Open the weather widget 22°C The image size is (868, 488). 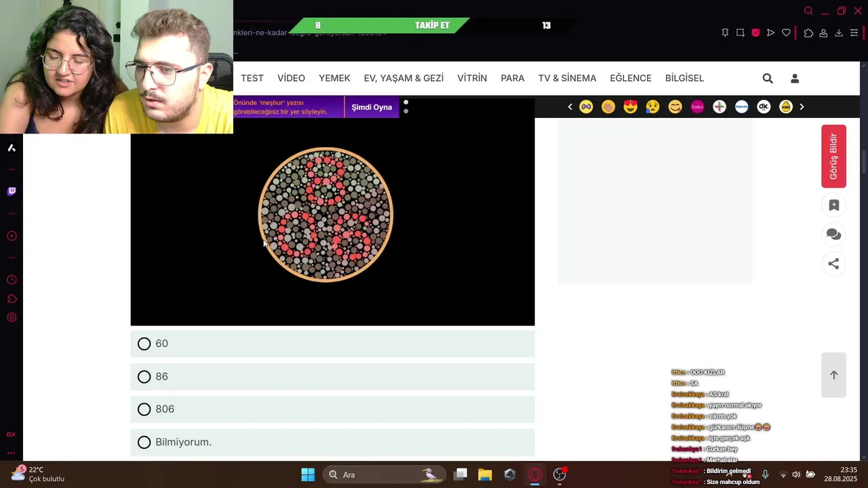38,474
